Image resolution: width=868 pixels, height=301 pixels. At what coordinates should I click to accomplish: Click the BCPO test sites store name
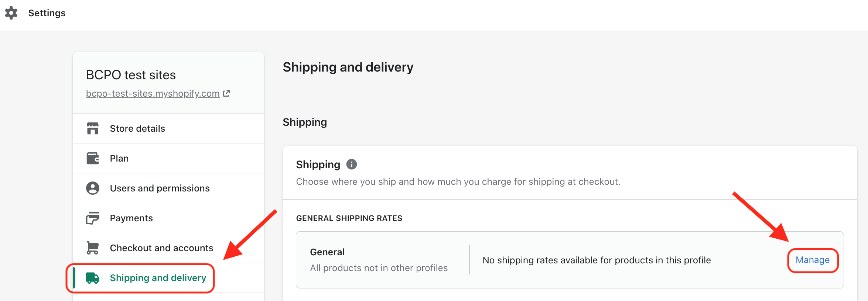131,75
